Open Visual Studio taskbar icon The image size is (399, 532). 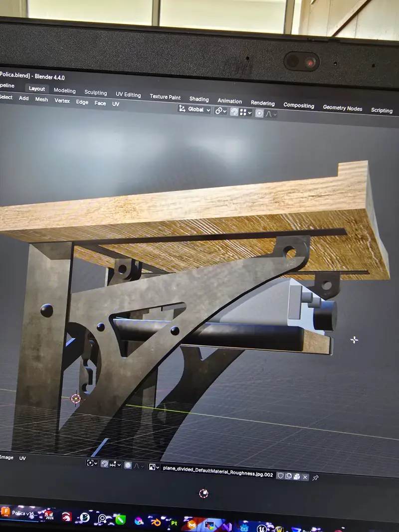point(227,527)
